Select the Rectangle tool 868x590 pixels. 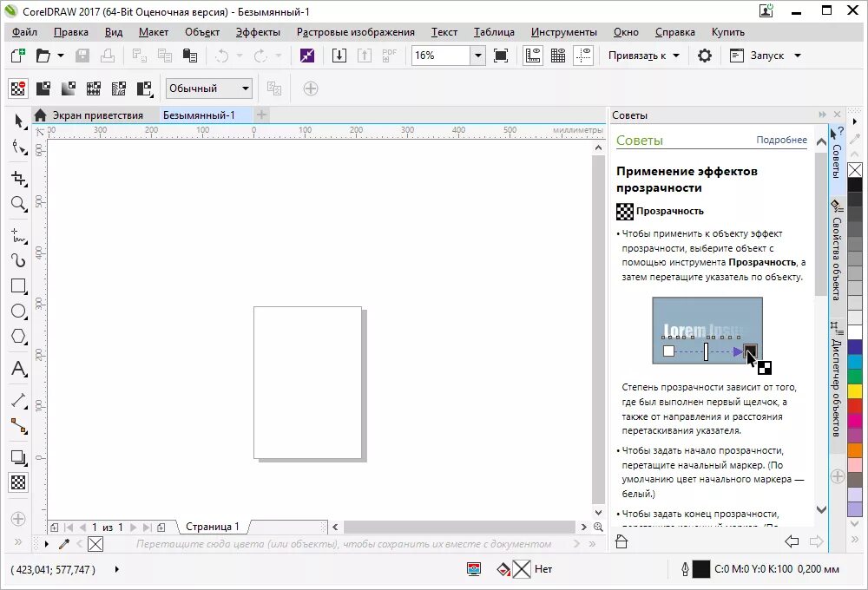(x=19, y=286)
